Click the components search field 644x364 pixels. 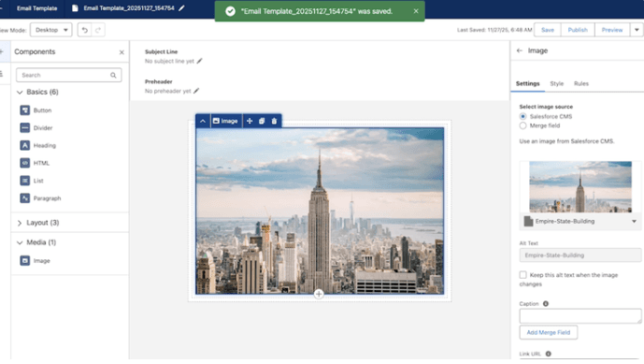coord(68,75)
